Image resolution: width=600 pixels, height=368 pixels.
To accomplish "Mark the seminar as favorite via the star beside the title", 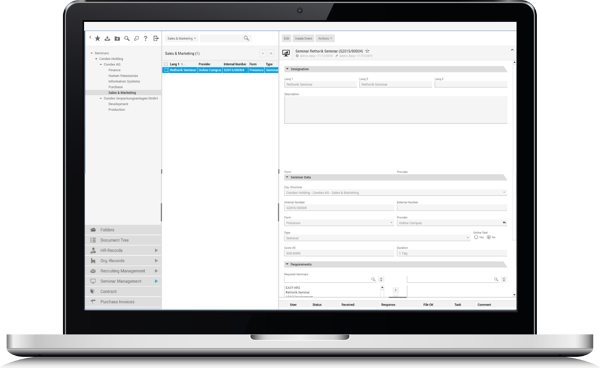I will coord(367,51).
